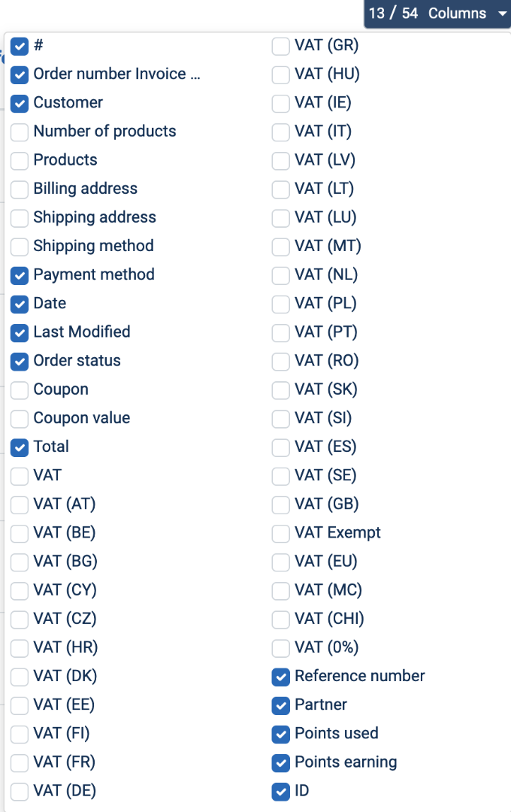This screenshot has height=812, width=511.
Task: Disable the Points earning column
Action: [280, 762]
